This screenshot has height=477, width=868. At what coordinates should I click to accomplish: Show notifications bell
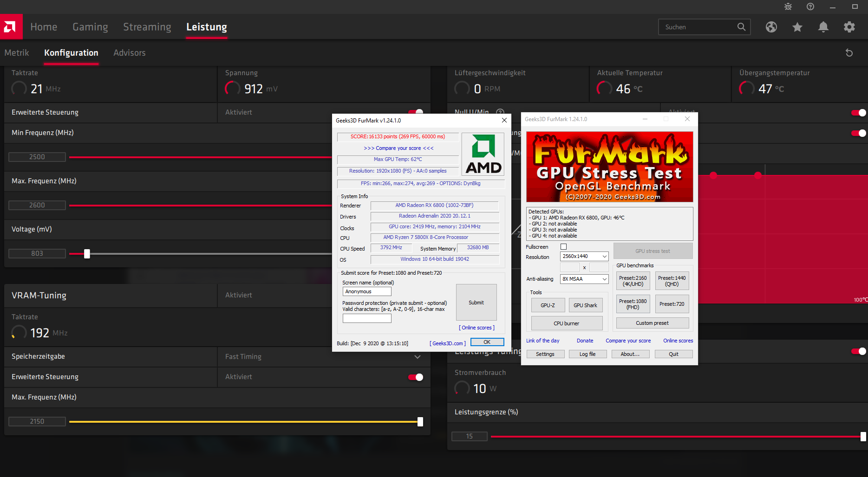click(823, 27)
